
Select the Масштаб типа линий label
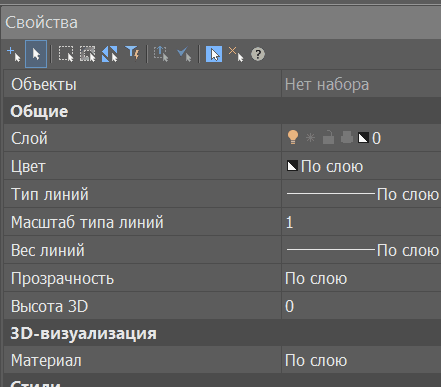point(87,222)
